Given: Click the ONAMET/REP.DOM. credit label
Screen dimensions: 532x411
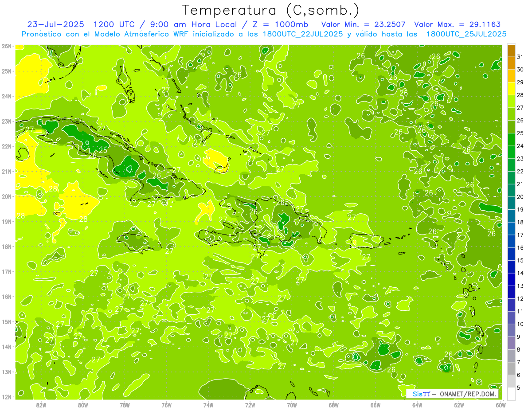Looking at the screenshot, I should [x=469, y=394].
